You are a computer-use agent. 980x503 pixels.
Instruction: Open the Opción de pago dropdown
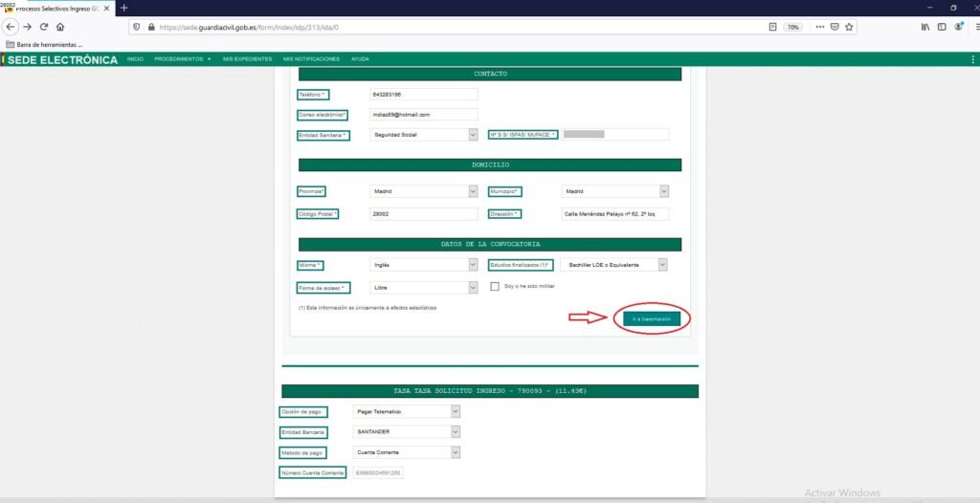456,411
